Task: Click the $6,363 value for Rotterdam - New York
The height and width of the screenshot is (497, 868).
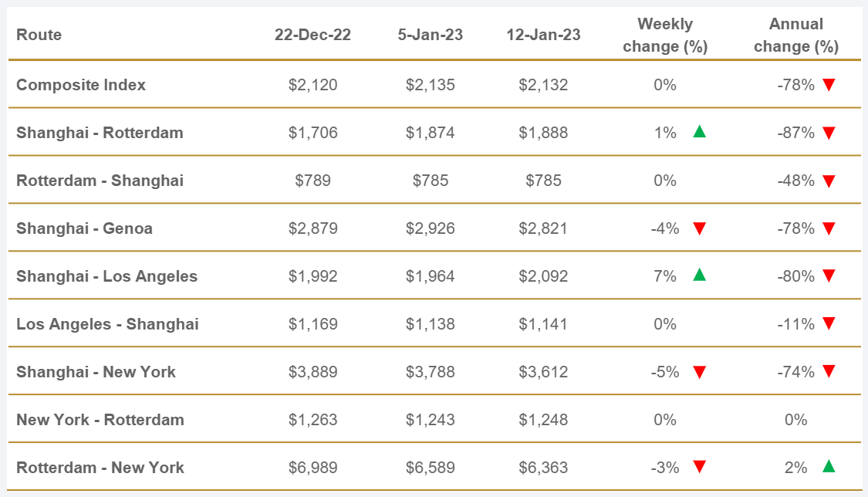Action: [543, 468]
